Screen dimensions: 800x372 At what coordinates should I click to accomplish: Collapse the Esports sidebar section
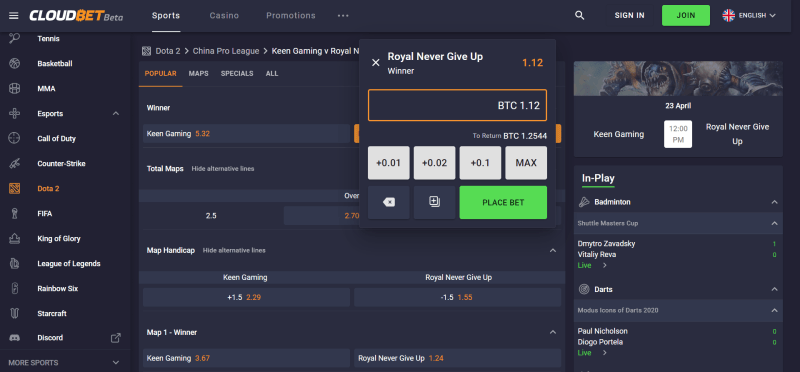pyautogui.click(x=116, y=113)
